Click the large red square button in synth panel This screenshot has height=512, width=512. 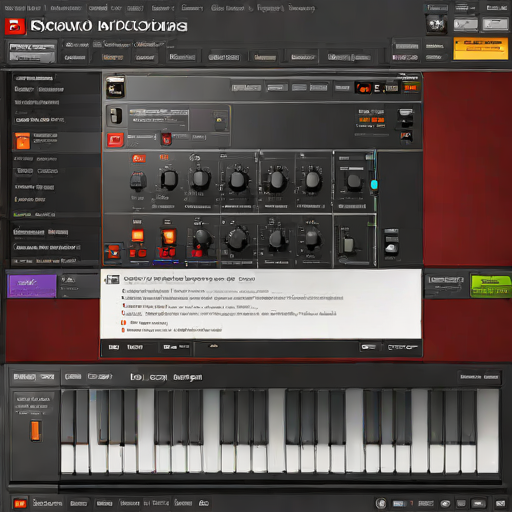coord(115,140)
